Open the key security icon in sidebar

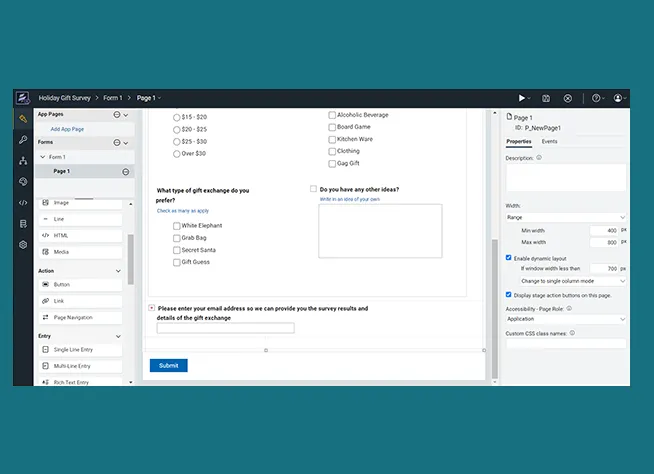22,140
